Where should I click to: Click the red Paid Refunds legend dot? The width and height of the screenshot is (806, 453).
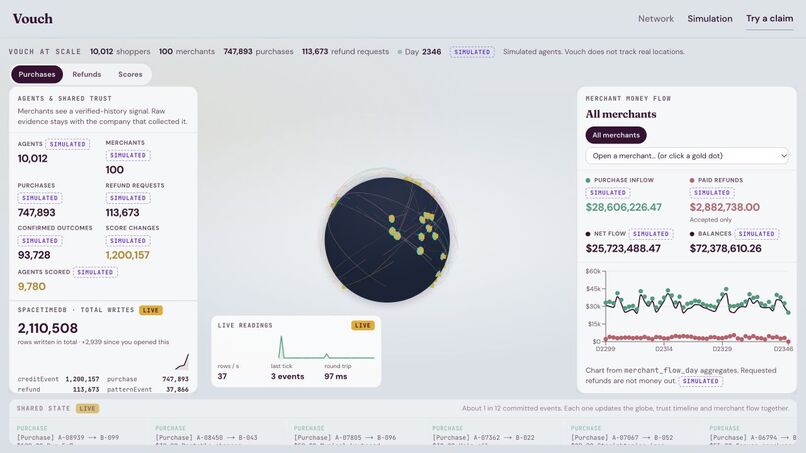(692, 180)
